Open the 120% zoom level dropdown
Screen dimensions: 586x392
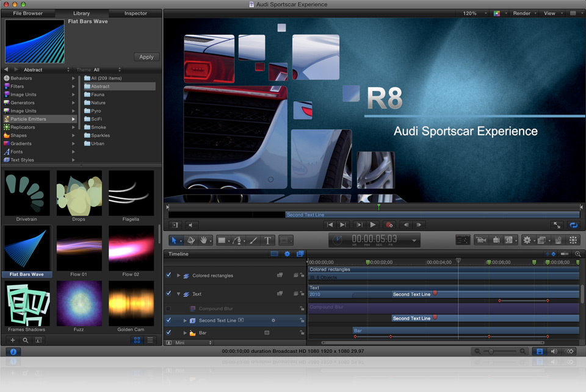click(475, 13)
